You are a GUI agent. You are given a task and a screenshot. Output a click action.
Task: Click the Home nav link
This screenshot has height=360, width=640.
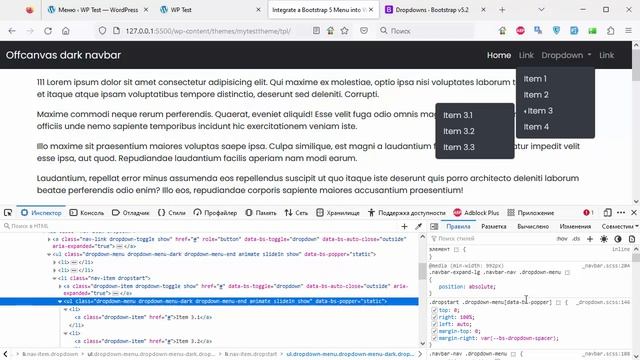point(499,55)
